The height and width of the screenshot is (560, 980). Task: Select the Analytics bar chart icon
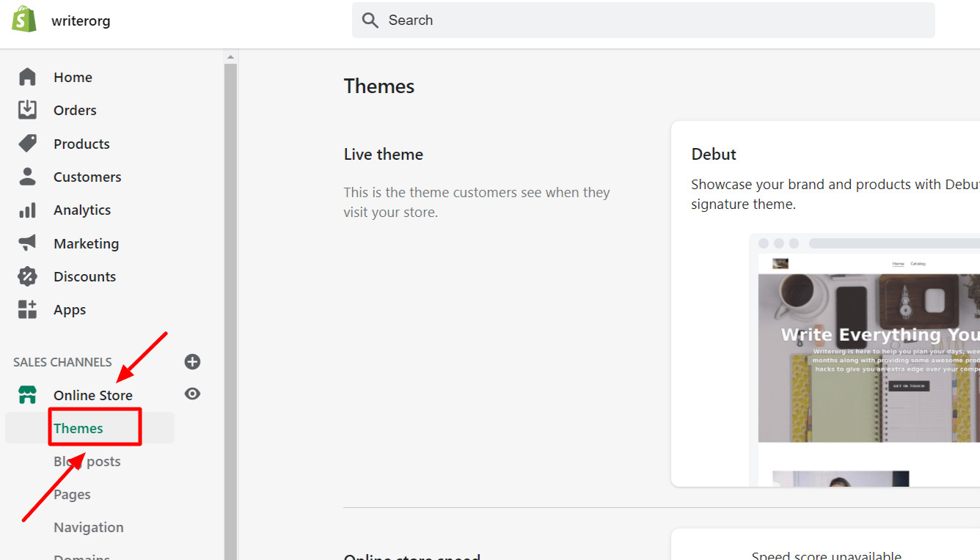27,210
